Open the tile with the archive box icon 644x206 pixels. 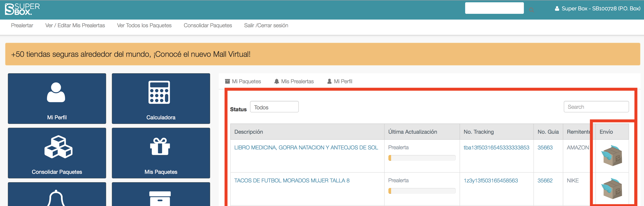pos(161,194)
